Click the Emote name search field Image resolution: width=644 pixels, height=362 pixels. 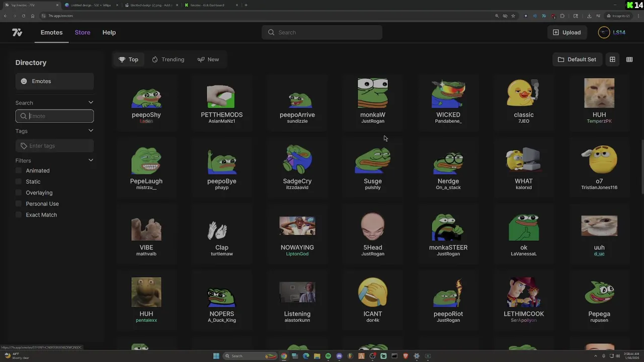pos(54,116)
